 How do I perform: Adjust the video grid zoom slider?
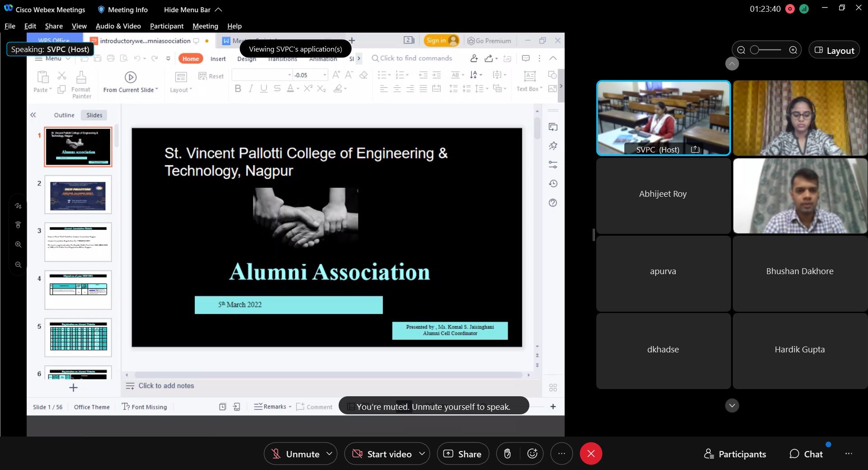pyautogui.click(x=755, y=50)
